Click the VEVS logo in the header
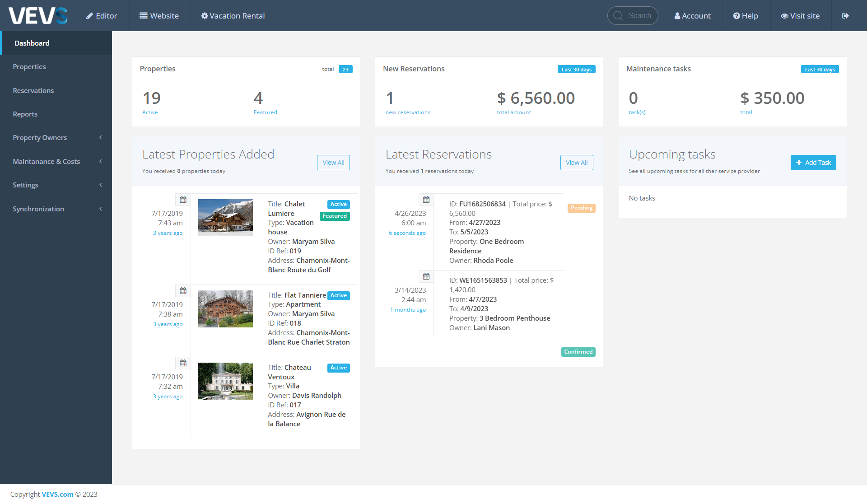 (x=38, y=15)
